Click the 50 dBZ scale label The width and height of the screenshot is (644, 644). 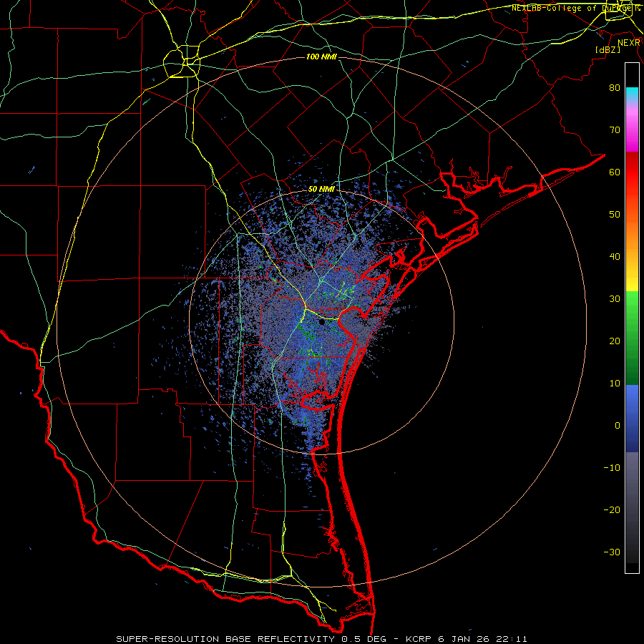point(615,215)
